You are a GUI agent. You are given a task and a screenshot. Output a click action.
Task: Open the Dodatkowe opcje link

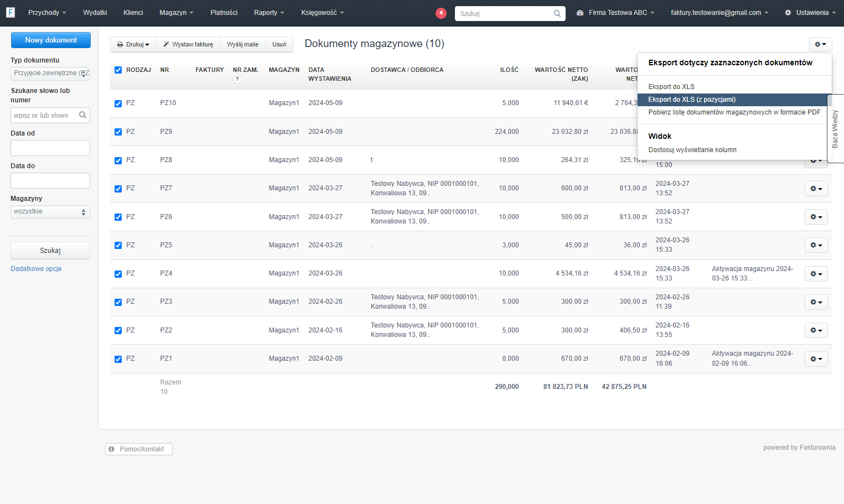pyautogui.click(x=36, y=269)
